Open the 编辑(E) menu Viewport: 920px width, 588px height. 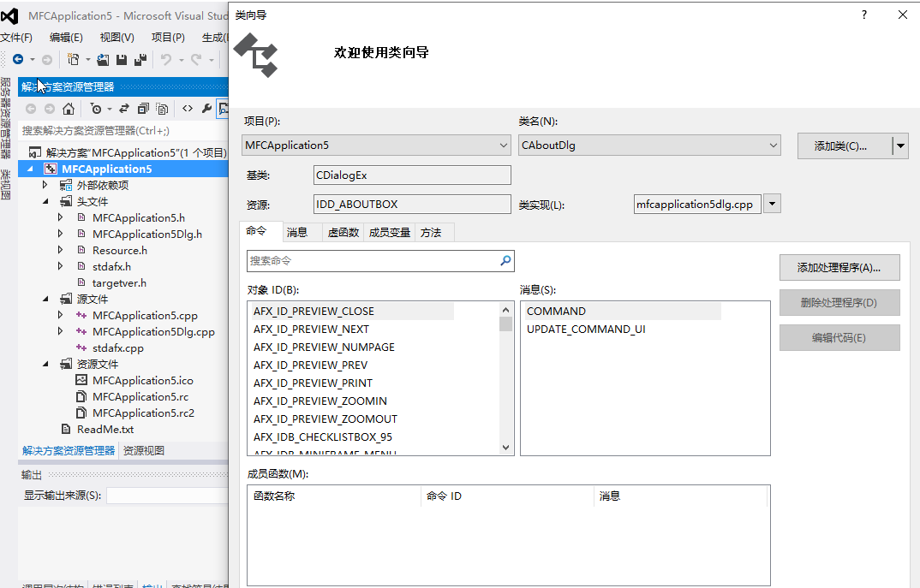click(66, 38)
